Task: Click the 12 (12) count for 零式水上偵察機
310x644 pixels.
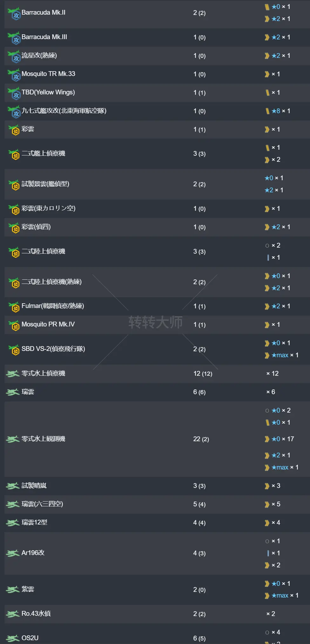Action: (x=203, y=374)
